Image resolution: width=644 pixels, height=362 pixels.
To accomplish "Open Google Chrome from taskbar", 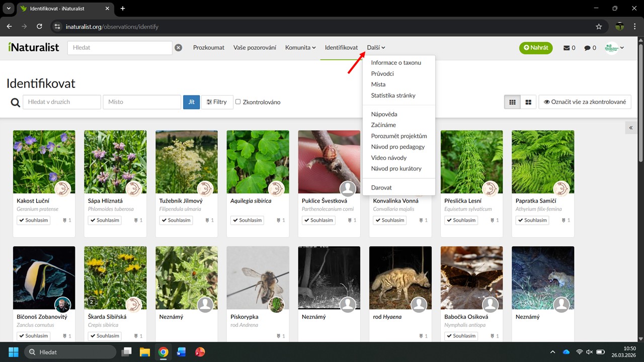I will click(x=163, y=352).
